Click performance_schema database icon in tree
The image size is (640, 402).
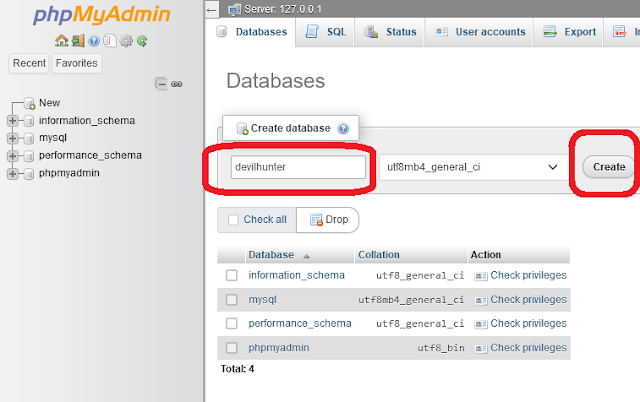29,156
